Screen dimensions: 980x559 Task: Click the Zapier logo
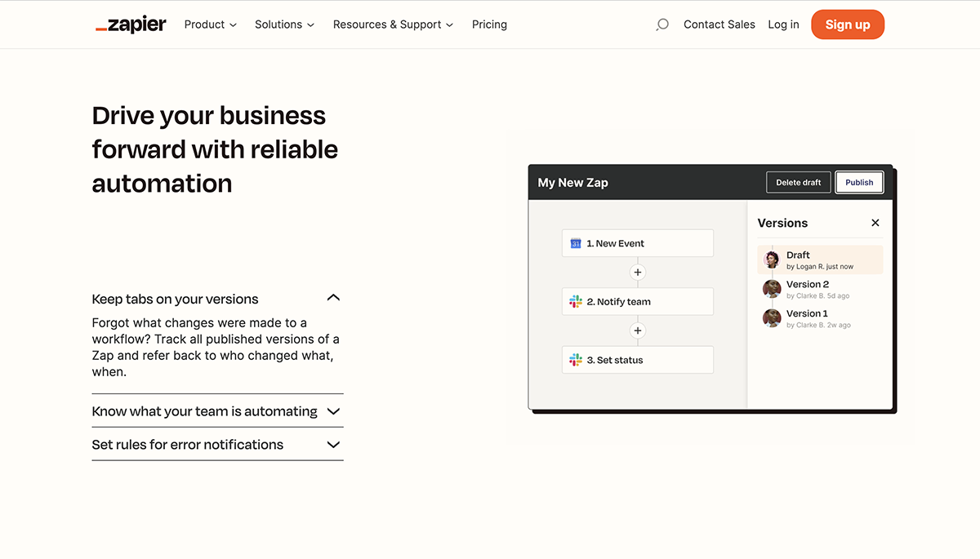pos(131,24)
